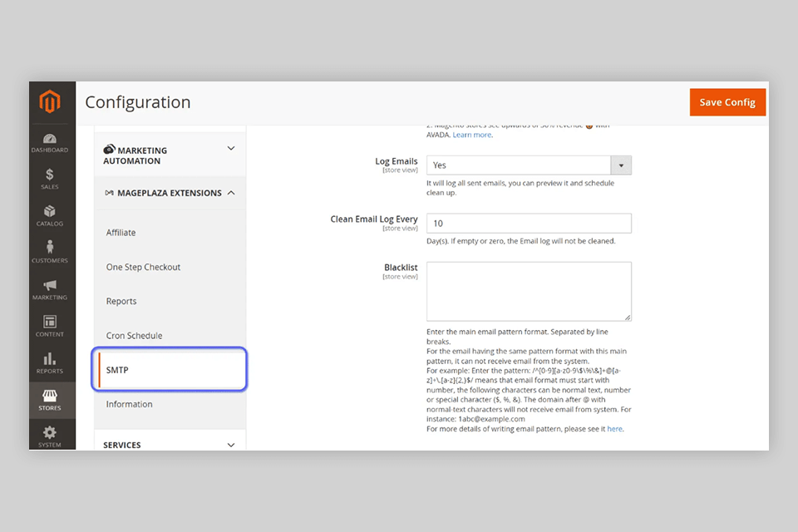
Task: Select One Step Checkout settings
Action: tap(143, 268)
